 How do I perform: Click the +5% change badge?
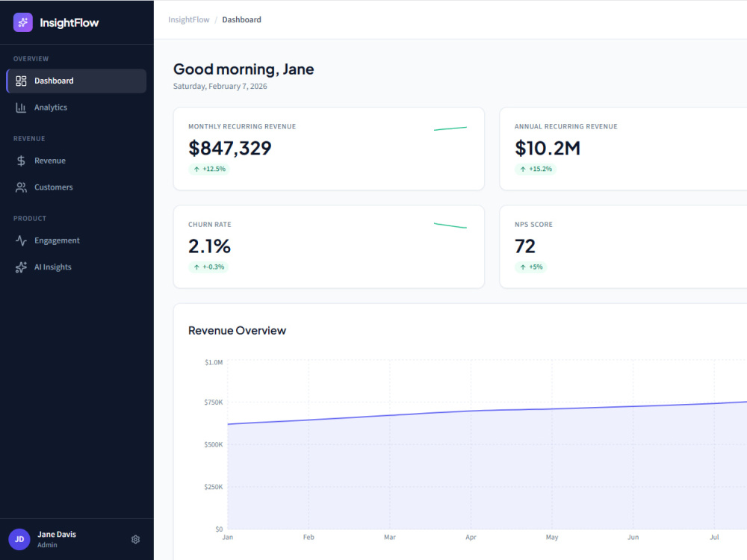(530, 267)
